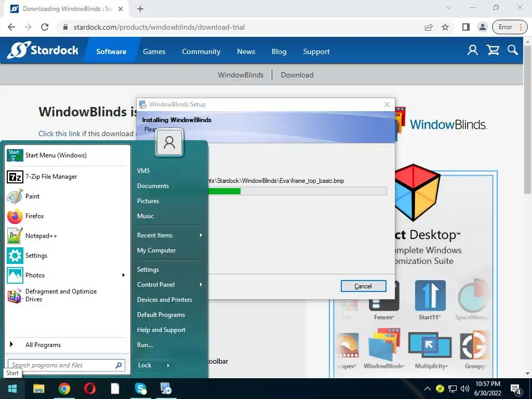Click the Stardock logo in site header
The width and height of the screenshot is (532, 399).
[43, 50]
